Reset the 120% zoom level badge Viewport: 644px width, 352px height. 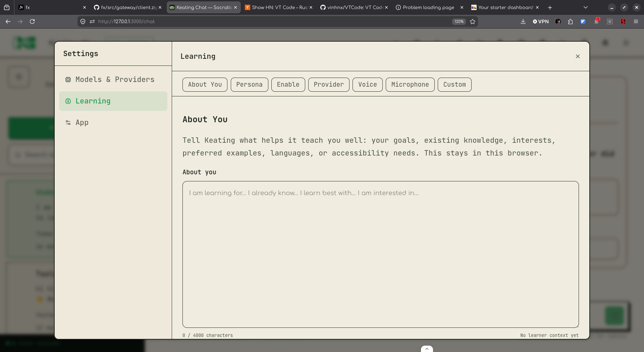tap(459, 21)
